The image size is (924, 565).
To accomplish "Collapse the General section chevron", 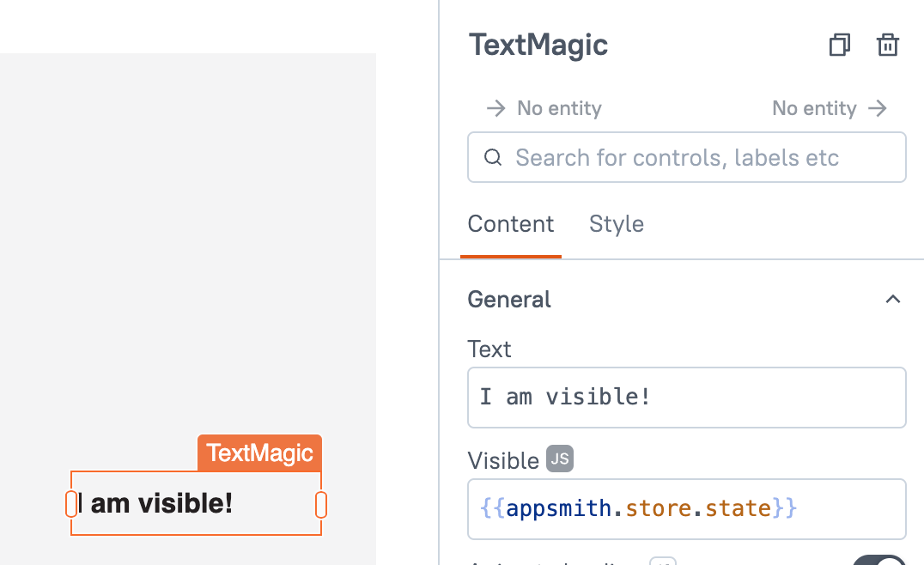I will click(x=893, y=299).
